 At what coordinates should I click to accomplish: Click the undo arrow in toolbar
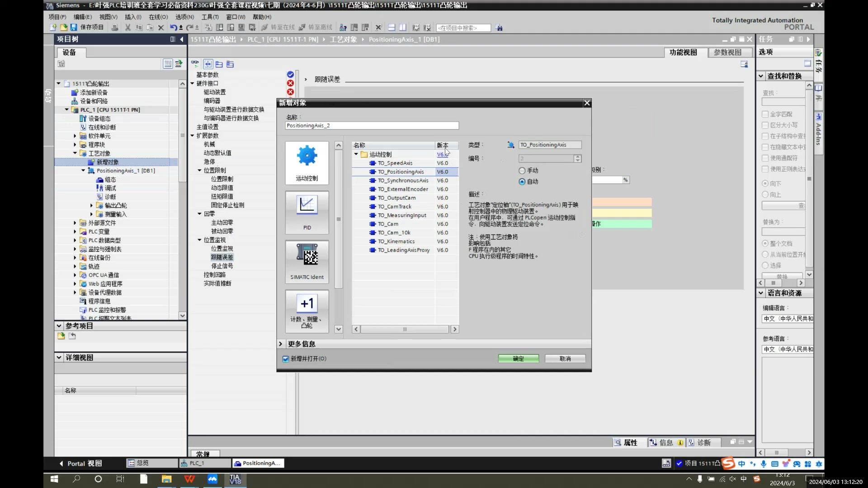tap(173, 28)
